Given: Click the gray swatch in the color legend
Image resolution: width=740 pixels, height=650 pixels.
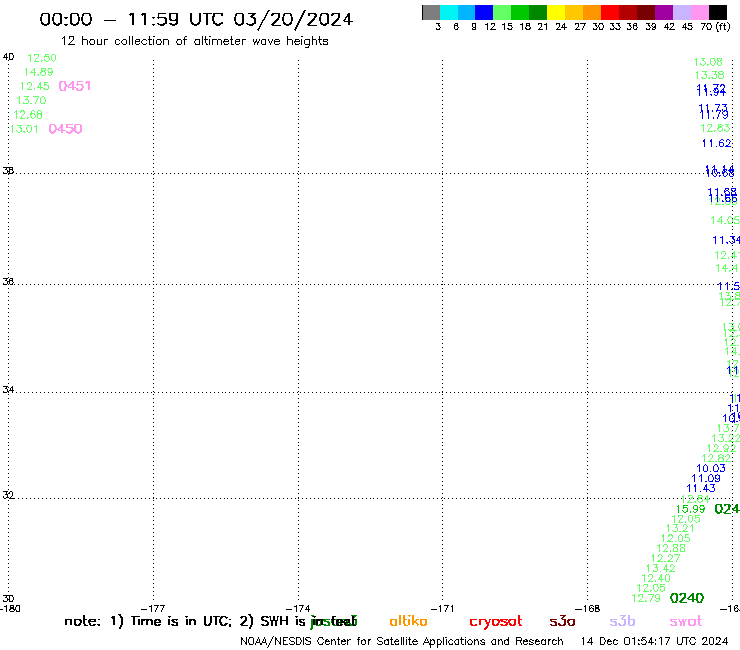Looking at the screenshot, I should (431, 12).
